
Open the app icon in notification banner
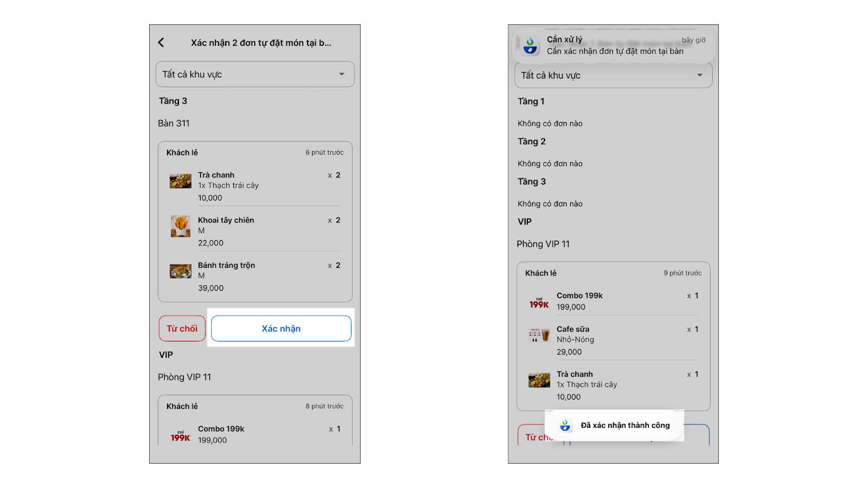tap(530, 46)
